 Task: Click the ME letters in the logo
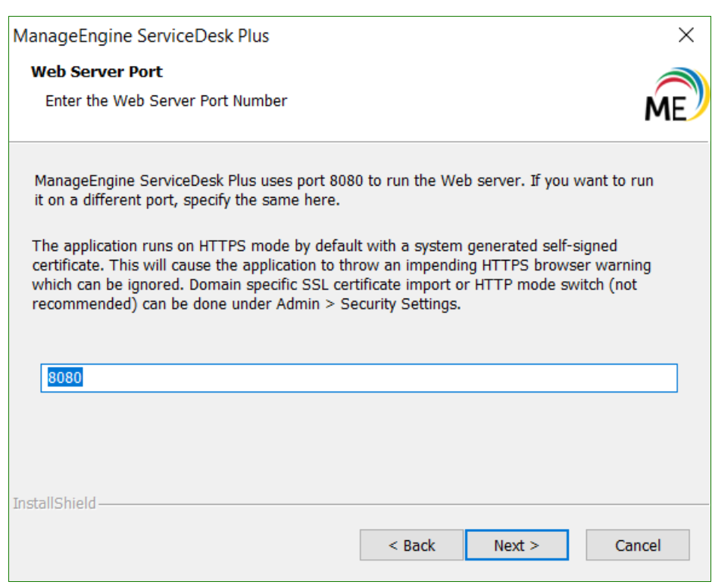pyautogui.click(x=666, y=108)
